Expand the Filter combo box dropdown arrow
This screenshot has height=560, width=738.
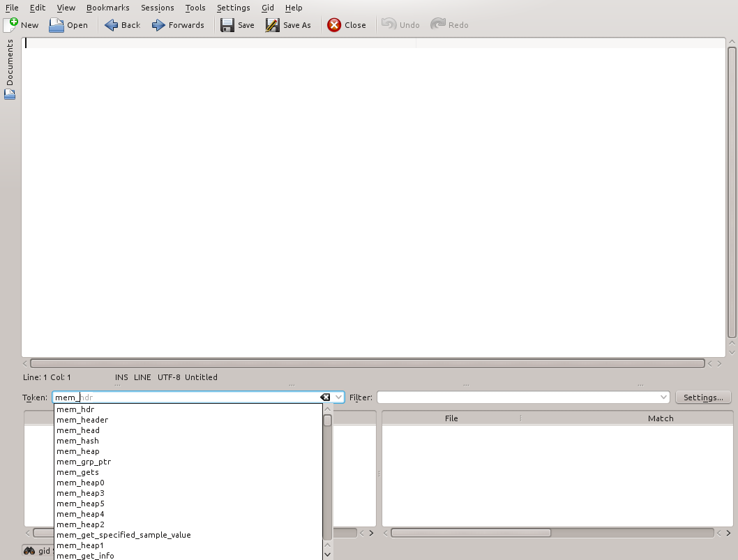pyautogui.click(x=663, y=398)
